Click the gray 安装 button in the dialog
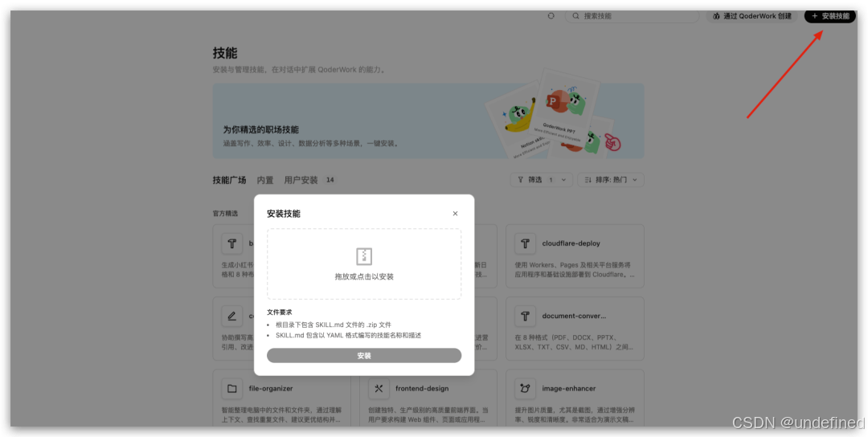Screen dimensions: 868x437 click(x=364, y=356)
